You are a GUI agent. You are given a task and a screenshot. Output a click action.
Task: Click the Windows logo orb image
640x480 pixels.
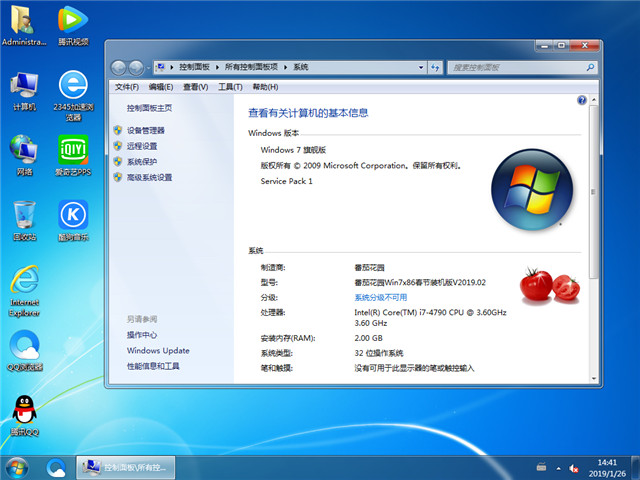(x=532, y=189)
